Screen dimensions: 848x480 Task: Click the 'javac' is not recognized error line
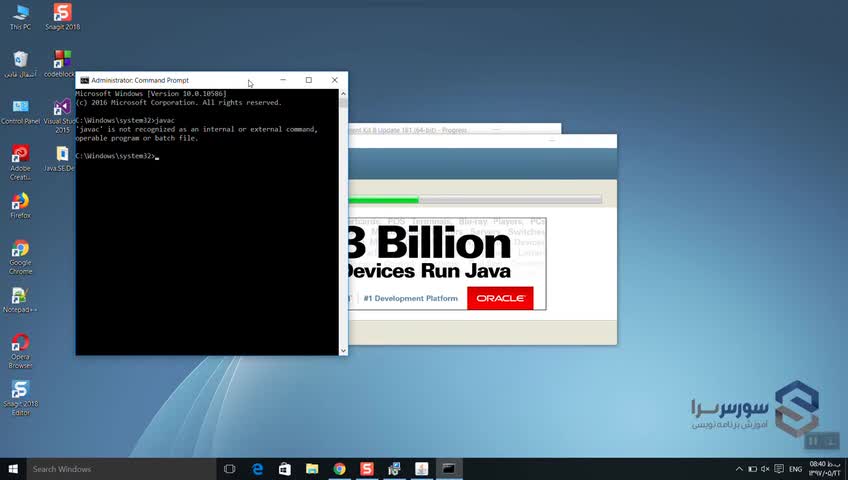pos(196,129)
